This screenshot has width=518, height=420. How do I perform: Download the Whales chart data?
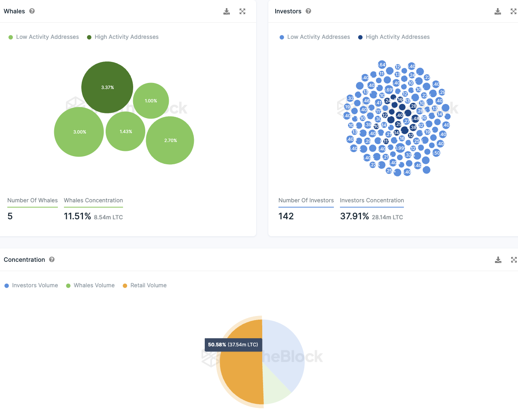coord(227,11)
